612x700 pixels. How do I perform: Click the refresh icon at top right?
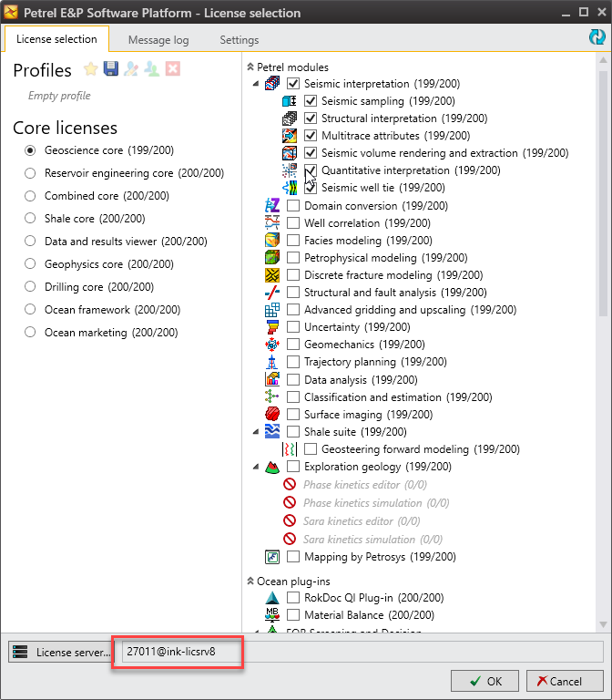click(x=597, y=37)
